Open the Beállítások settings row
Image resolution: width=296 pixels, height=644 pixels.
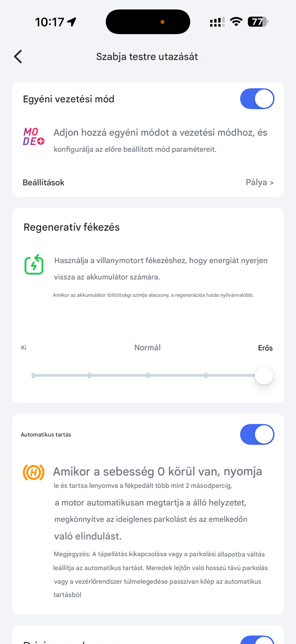click(44, 182)
